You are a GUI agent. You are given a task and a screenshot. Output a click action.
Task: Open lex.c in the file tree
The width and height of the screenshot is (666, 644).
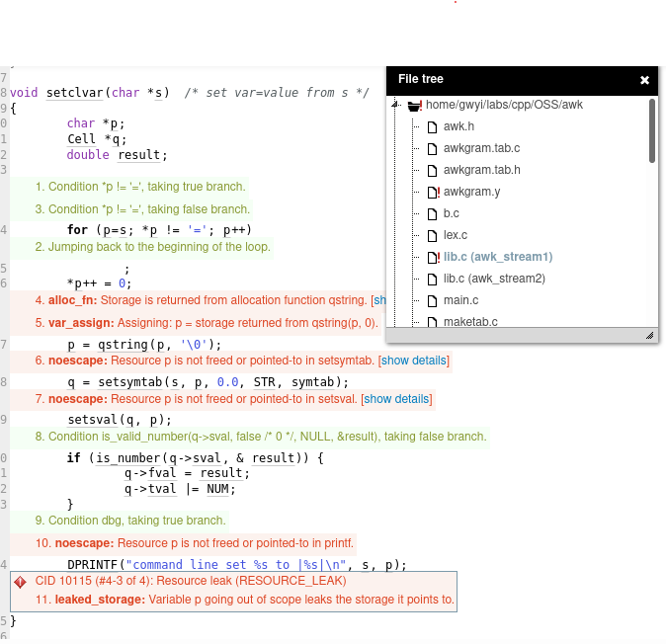pyautogui.click(x=456, y=235)
